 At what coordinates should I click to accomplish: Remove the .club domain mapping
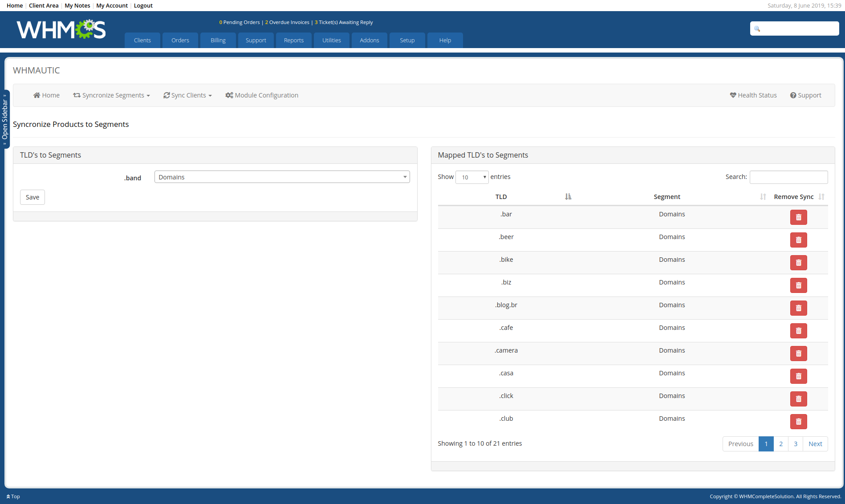798,422
